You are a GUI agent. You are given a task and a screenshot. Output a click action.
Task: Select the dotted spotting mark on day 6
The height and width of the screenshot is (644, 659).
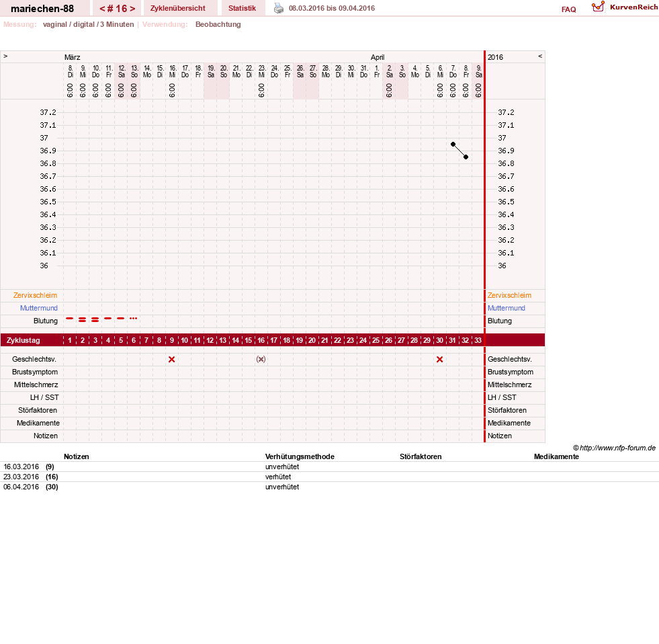click(x=133, y=319)
